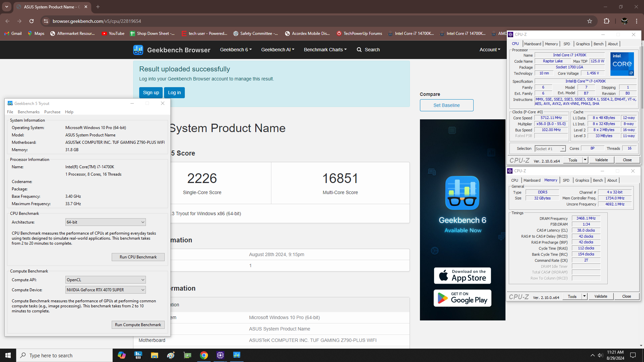Click the 2226 single-core score
The width and height of the screenshot is (644, 362).
(x=202, y=178)
